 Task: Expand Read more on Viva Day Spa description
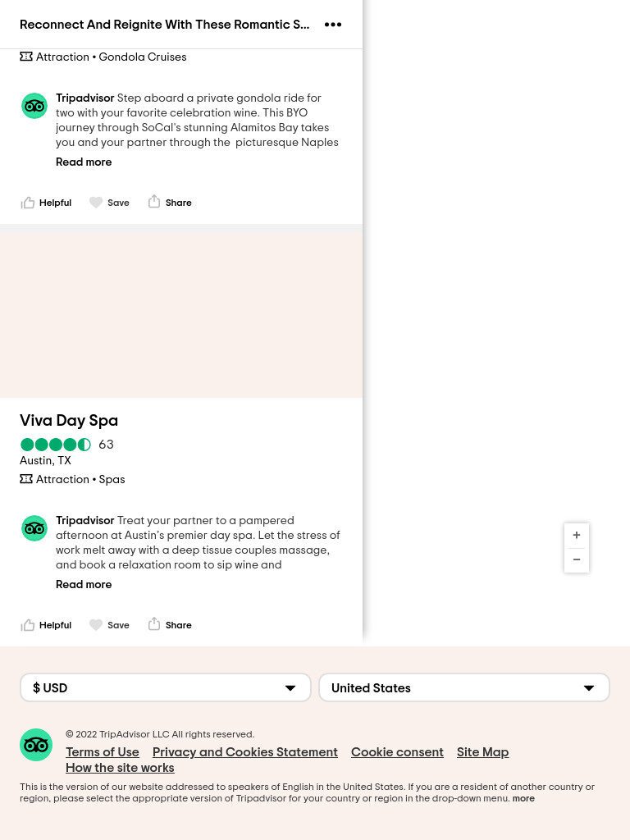tap(84, 584)
